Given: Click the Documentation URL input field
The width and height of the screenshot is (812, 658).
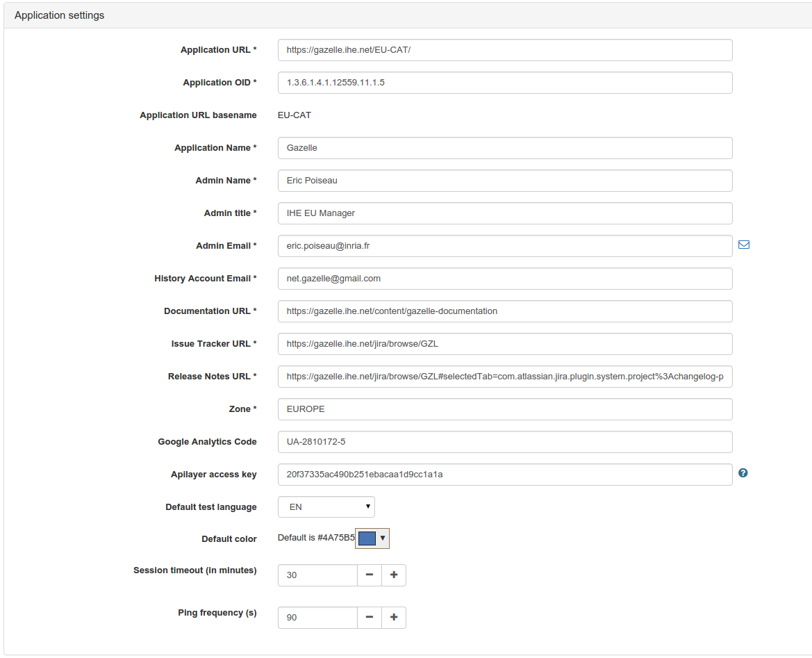Looking at the screenshot, I should point(504,311).
